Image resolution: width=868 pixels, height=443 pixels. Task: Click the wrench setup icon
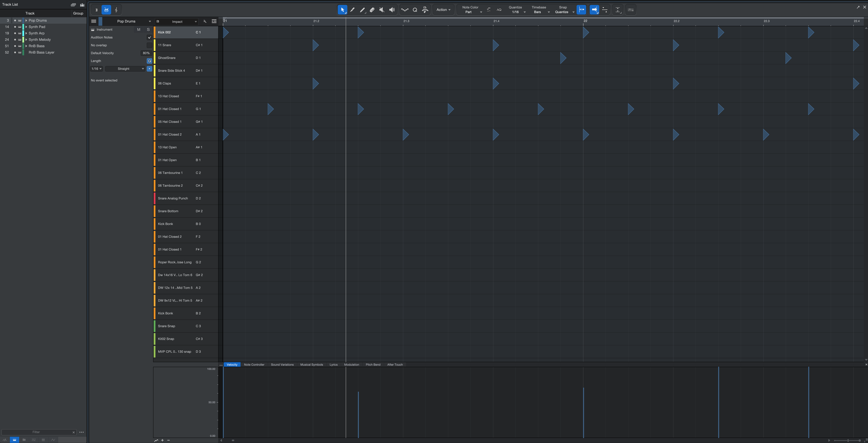pos(205,21)
